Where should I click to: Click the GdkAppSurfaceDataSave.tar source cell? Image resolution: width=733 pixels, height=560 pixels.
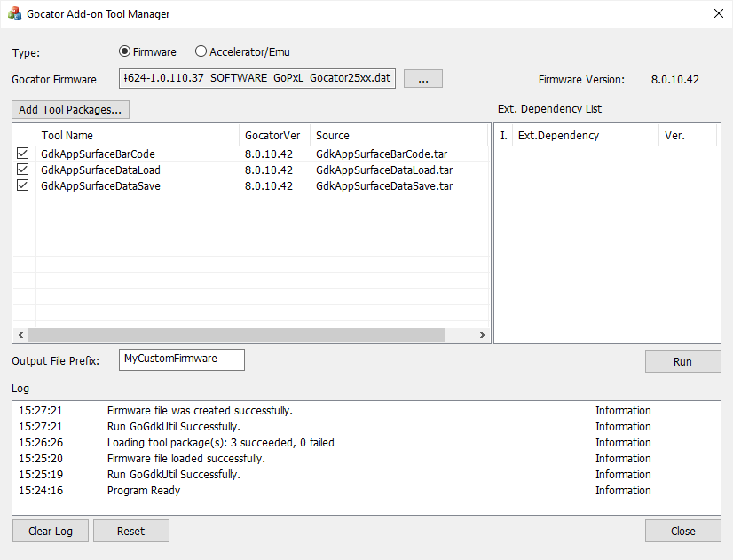(384, 185)
